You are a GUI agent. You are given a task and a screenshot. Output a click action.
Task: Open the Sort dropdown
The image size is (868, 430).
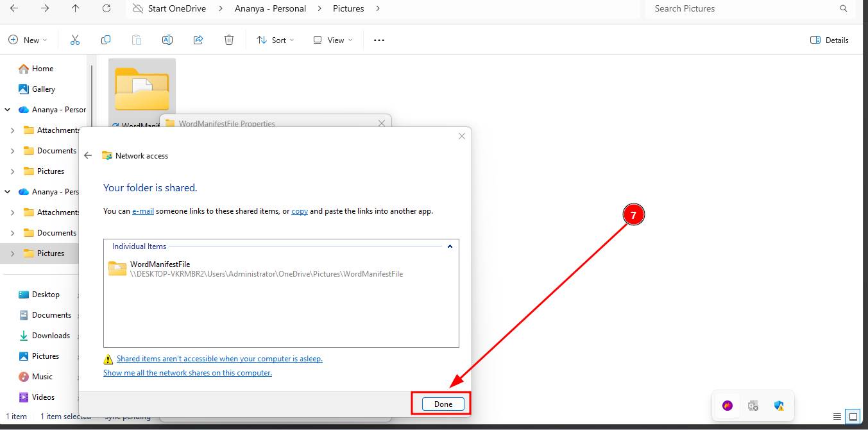[275, 40]
